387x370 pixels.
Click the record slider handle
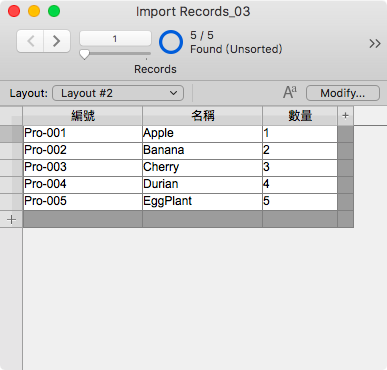[84, 55]
